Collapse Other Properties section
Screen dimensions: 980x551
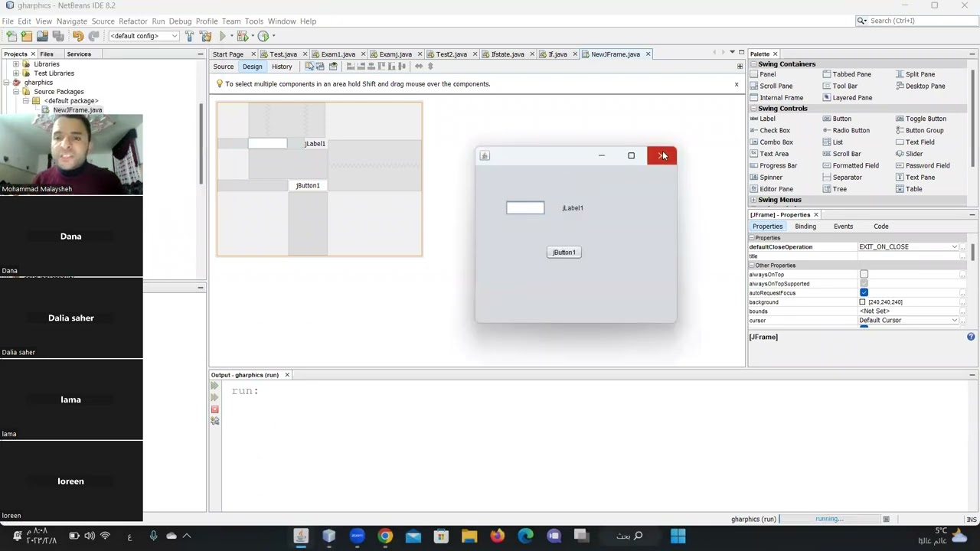(752, 266)
